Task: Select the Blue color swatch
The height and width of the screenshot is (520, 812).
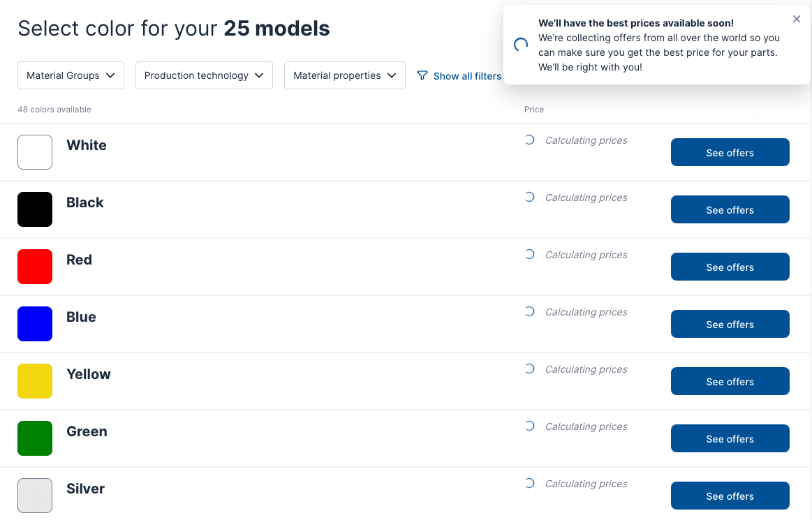Action: 35,324
